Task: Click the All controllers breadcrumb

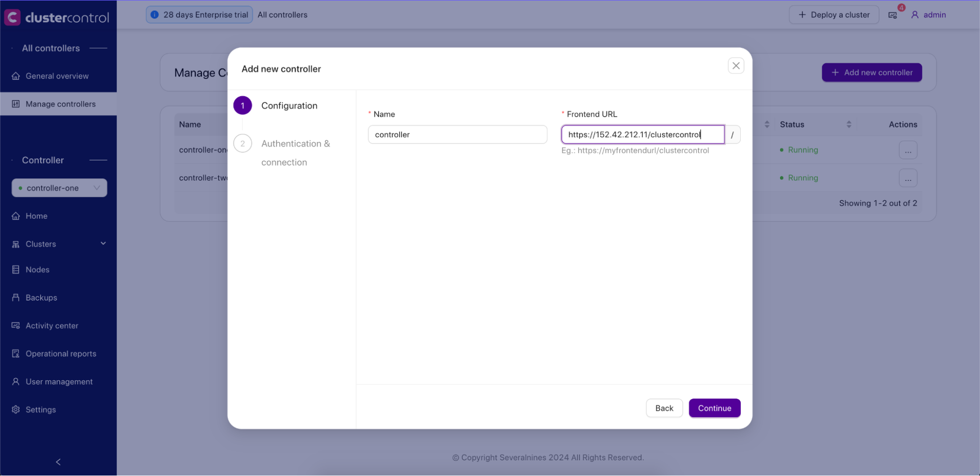Action: tap(282, 15)
